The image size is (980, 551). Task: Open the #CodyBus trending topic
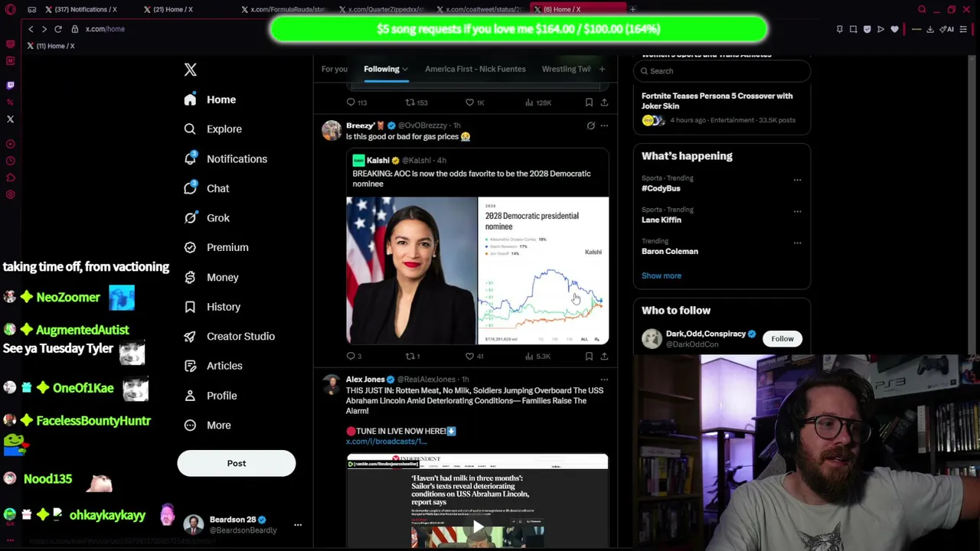661,188
